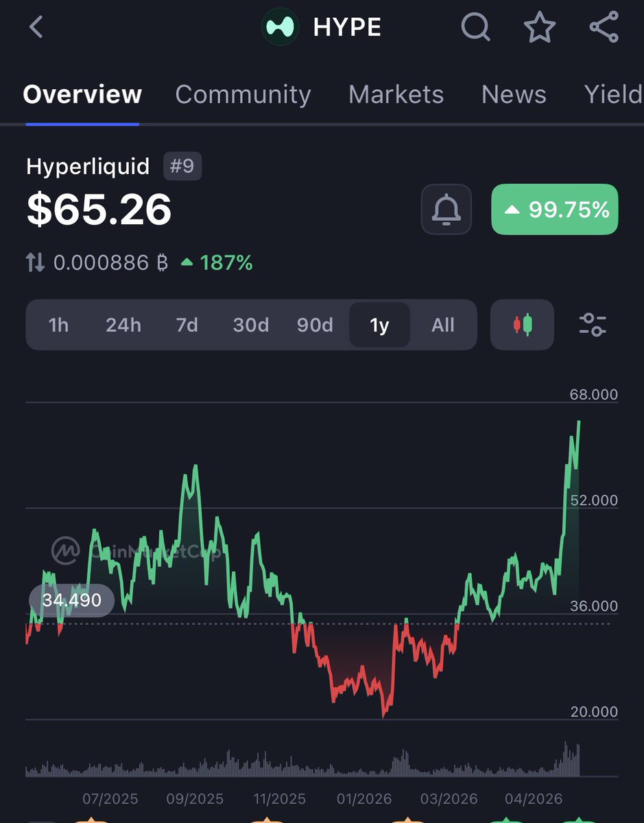Tap the 0.000886 BTC price
Screen dimensions: 644x823
111,262
